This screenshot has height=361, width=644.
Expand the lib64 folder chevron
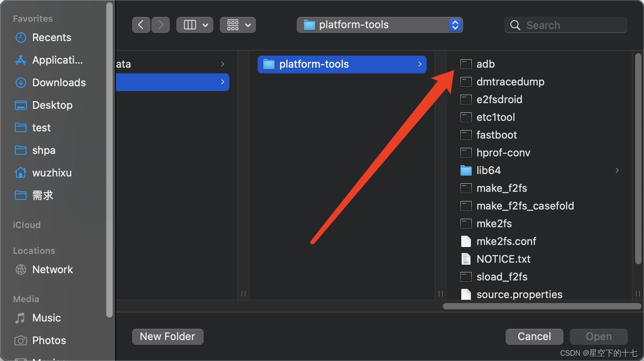coord(617,170)
